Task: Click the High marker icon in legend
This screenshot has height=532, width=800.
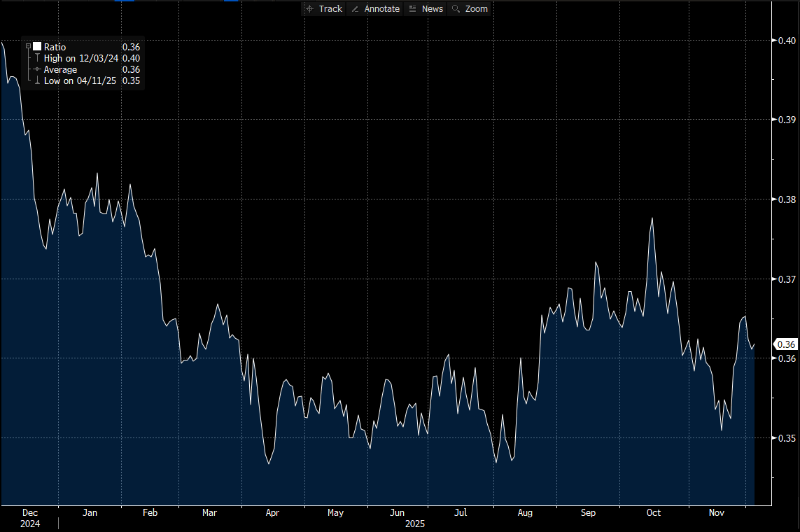Action: click(37, 57)
